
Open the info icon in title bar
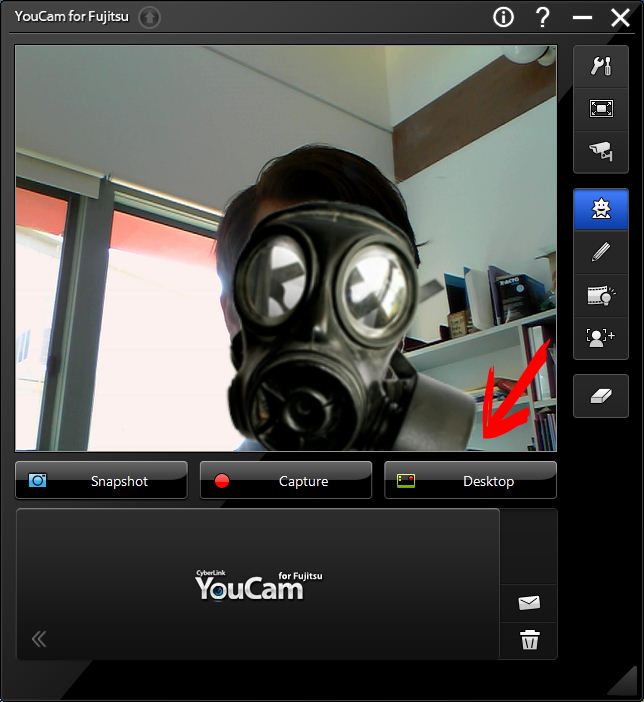[503, 17]
